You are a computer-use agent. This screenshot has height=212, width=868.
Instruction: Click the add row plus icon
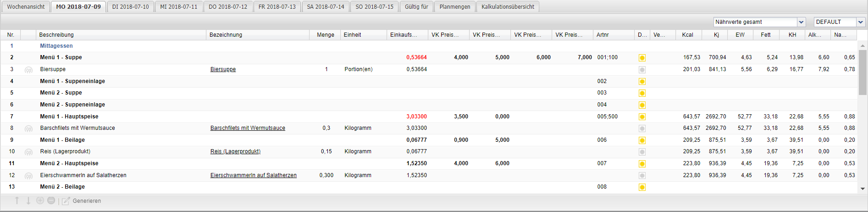pos(40,201)
